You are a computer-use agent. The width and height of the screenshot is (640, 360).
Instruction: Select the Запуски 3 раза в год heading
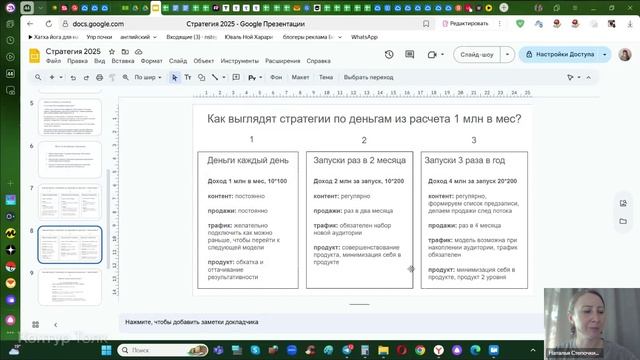[464, 160]
